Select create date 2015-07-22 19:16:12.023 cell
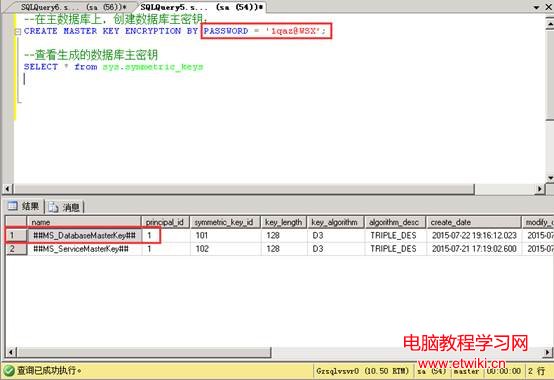This screenshot has width=554, height=380. [x=474, y=235]
